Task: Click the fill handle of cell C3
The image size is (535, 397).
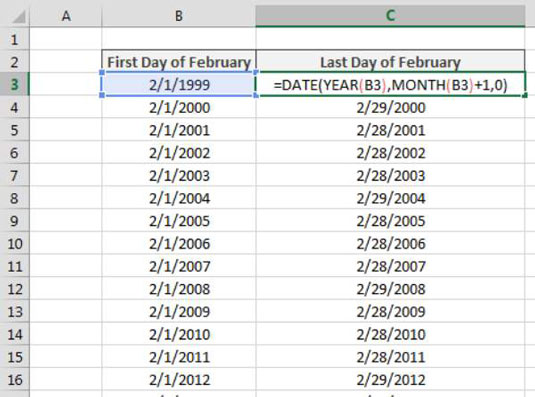Action: point(525,95)
